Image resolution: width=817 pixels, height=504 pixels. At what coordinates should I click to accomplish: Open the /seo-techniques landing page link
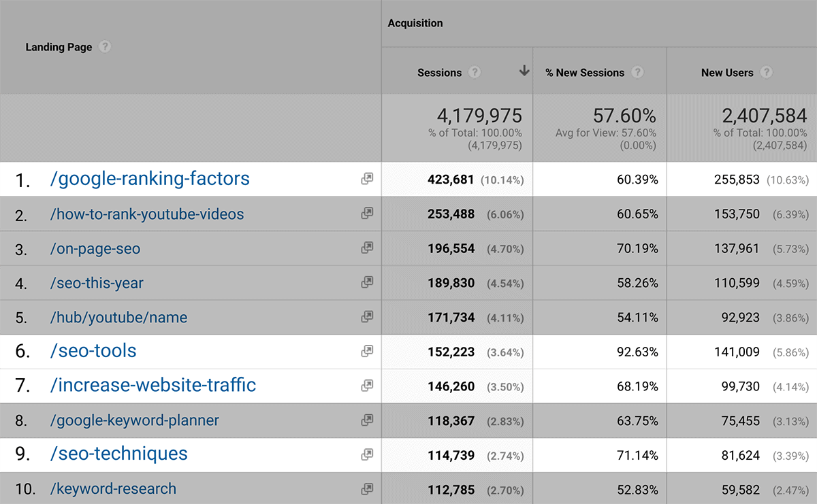coord(118,454)
